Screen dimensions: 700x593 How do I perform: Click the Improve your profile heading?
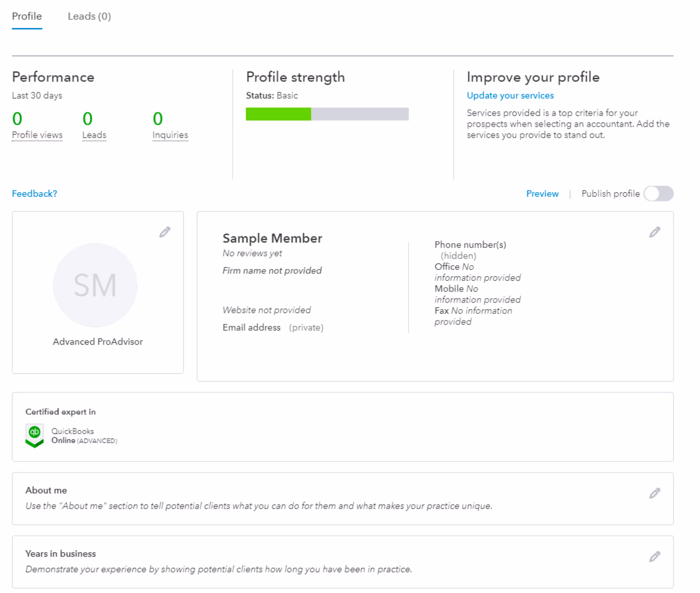coord(533,77)
